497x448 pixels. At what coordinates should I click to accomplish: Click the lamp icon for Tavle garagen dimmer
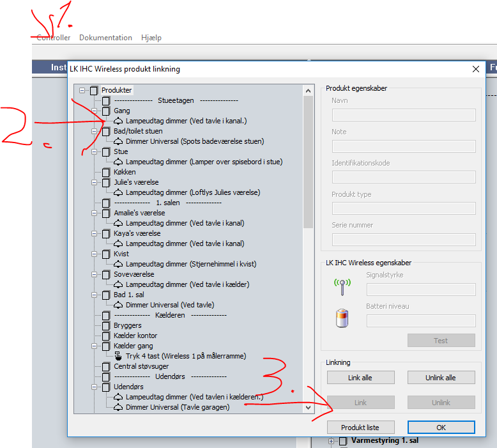click(x=118, y=407)
